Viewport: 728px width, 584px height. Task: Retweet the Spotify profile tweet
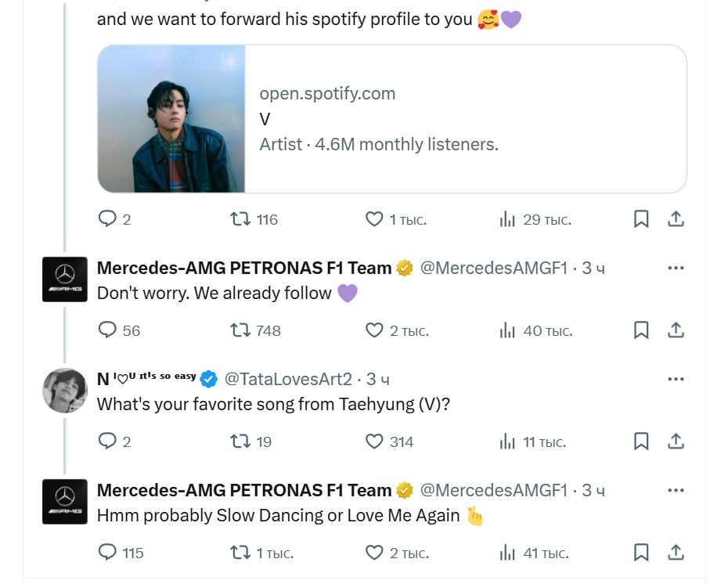[240, 219]
